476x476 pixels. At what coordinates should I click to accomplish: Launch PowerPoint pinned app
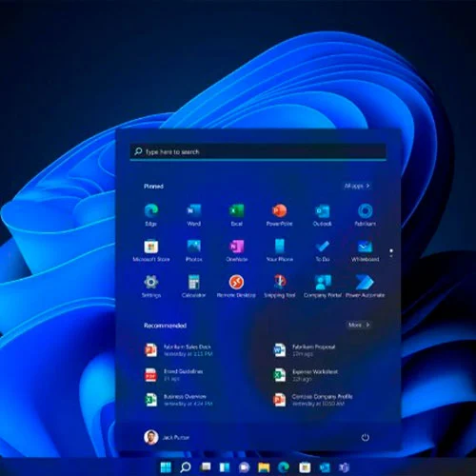point(279,215)
